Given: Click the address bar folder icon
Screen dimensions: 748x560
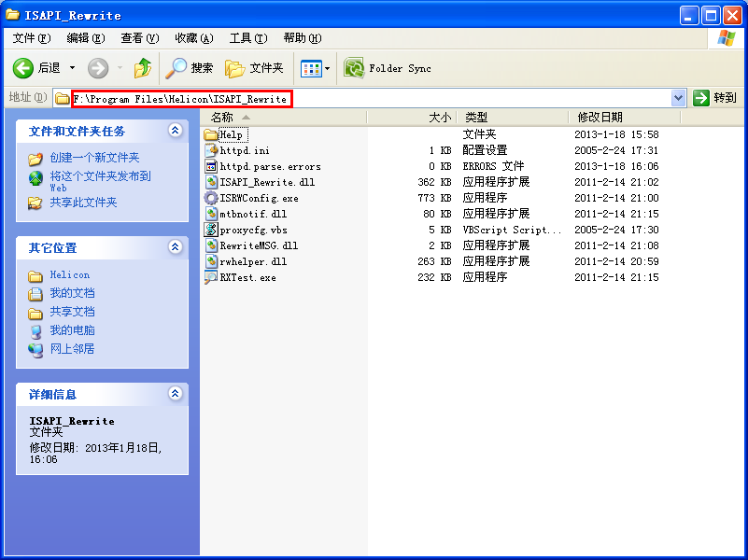Looking at the screenshot, I should coord(62,99).
